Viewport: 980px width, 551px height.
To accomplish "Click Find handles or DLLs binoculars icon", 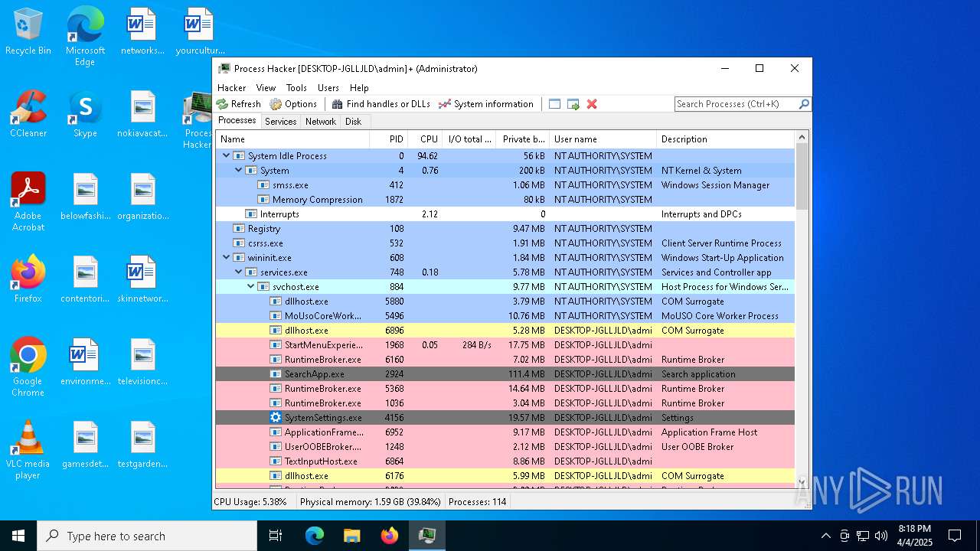I will (x=337, y=104).
